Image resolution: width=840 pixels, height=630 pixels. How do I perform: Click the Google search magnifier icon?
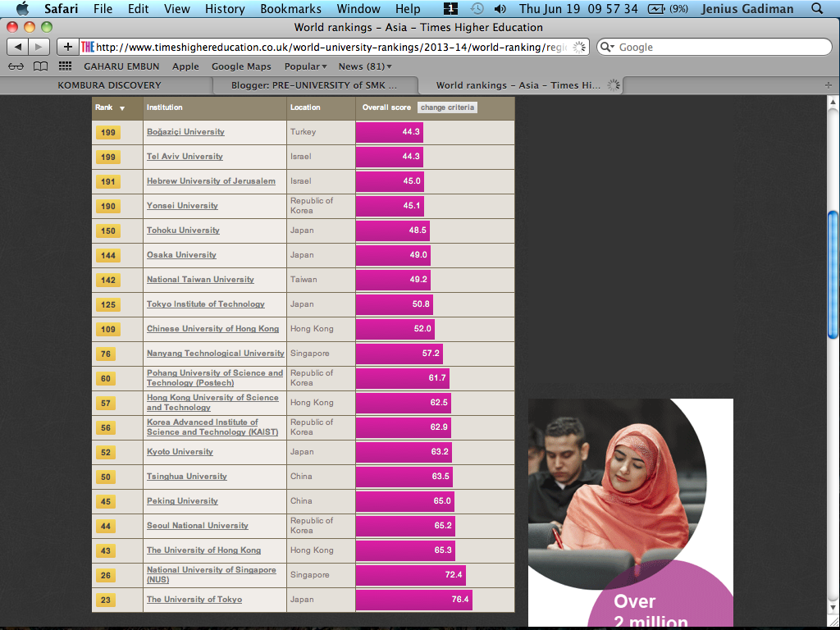(x=607, y=47)
